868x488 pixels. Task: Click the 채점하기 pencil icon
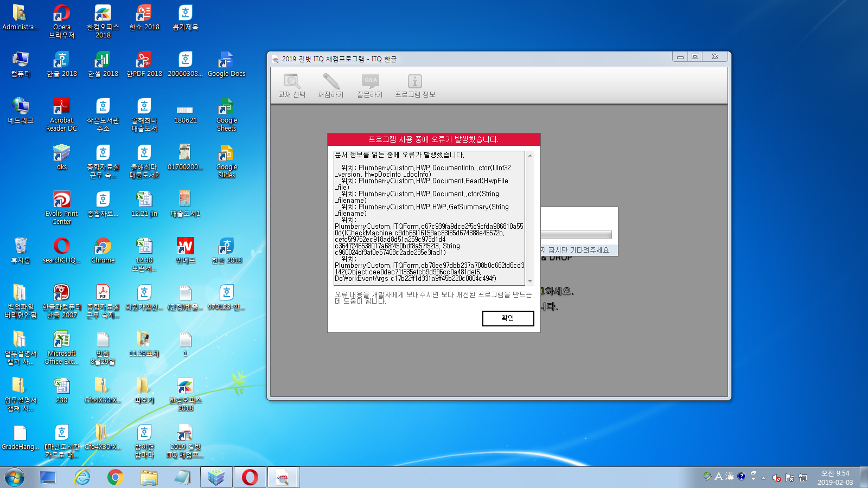(331, 82)
